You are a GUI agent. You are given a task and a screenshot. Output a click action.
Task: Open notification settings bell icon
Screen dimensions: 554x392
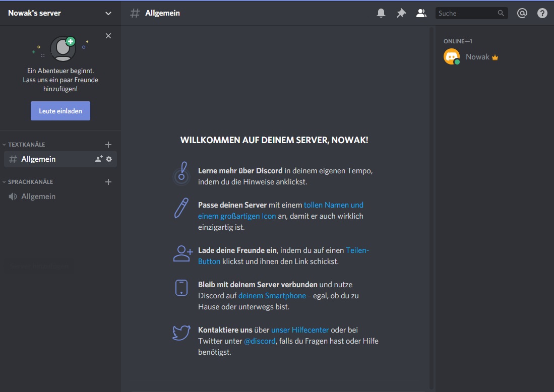pos(381,14)
